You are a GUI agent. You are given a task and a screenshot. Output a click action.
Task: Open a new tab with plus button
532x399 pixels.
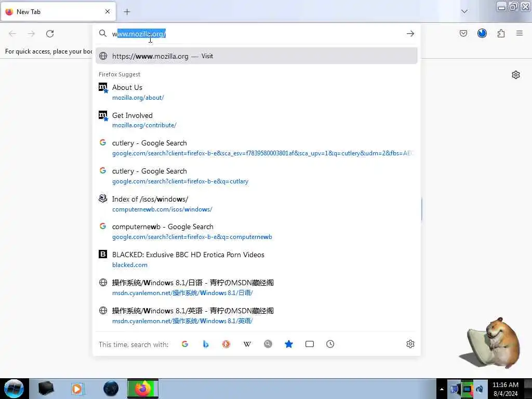point(127,12)
